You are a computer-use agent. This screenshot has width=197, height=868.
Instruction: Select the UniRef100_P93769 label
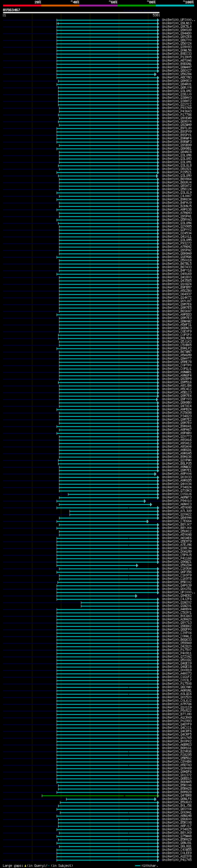pos(177,108)
